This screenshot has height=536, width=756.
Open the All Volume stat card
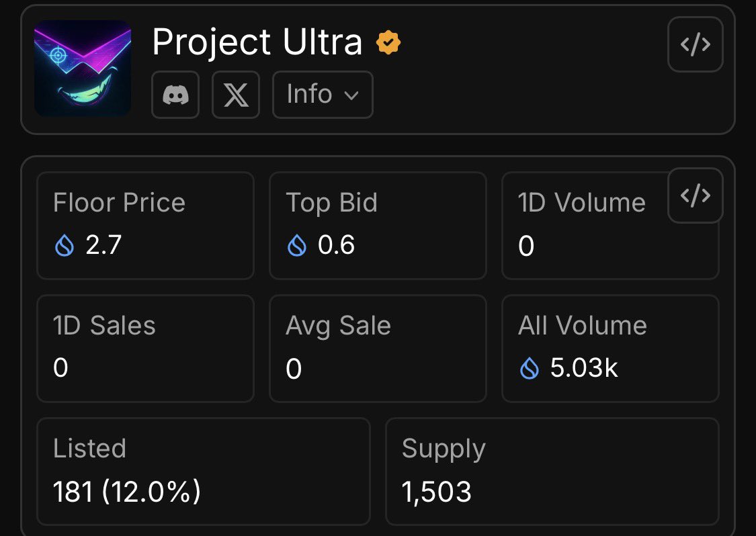(x=610, y=349)
